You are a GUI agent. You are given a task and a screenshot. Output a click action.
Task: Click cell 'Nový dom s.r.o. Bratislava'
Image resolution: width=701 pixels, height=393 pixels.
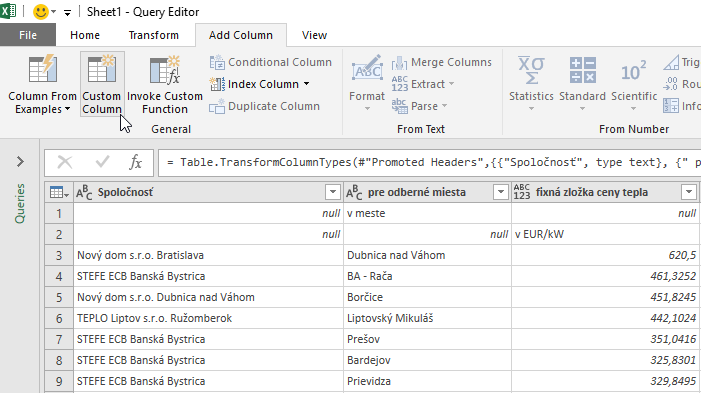(x=208, y=255)
